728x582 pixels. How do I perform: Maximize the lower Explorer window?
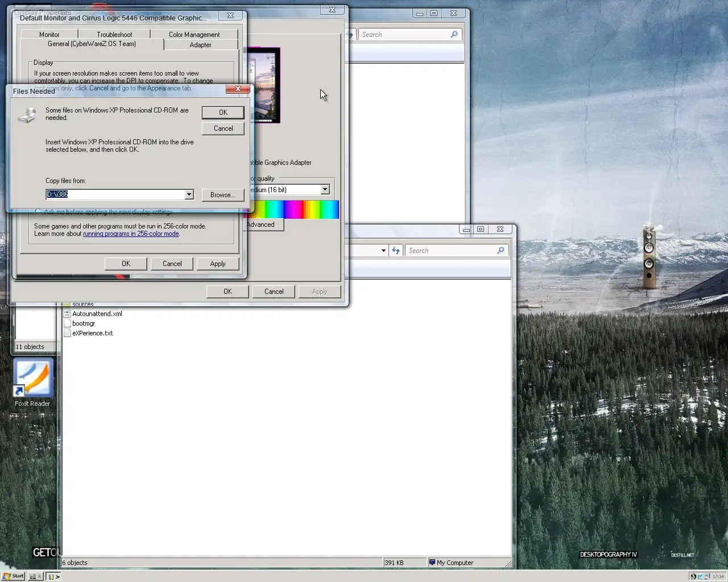(x=481, y=229)
